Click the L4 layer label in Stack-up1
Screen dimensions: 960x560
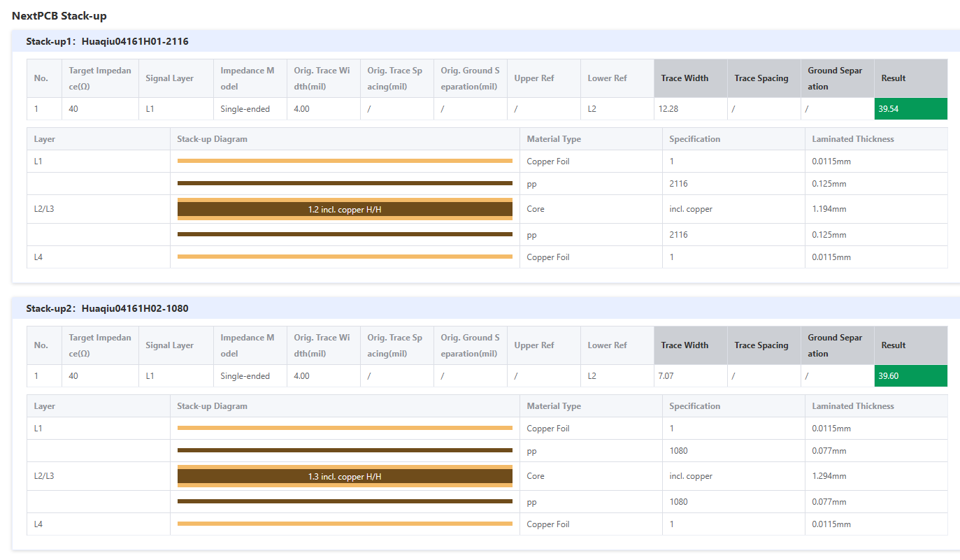[x=38, y=257]
